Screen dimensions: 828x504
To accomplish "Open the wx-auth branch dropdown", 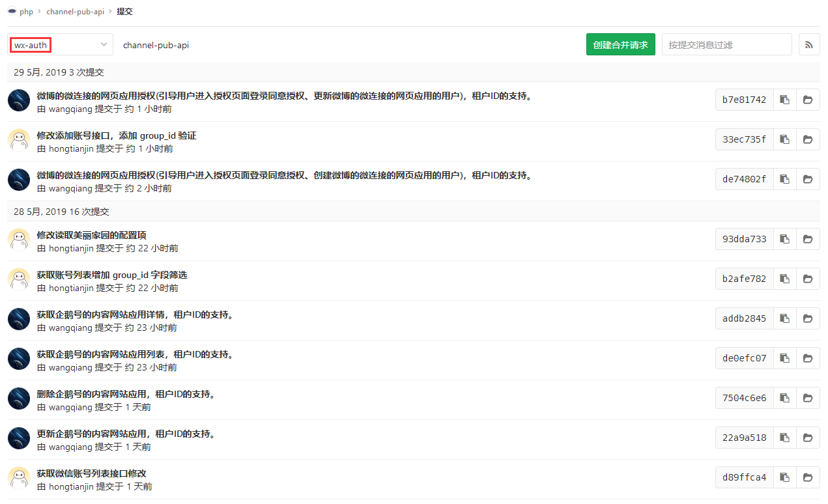I will pos(61,45).
